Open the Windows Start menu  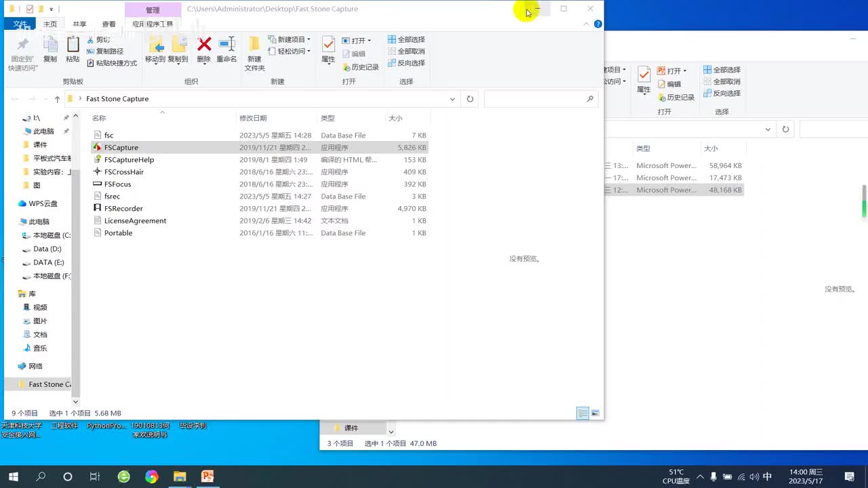[13, 476]
